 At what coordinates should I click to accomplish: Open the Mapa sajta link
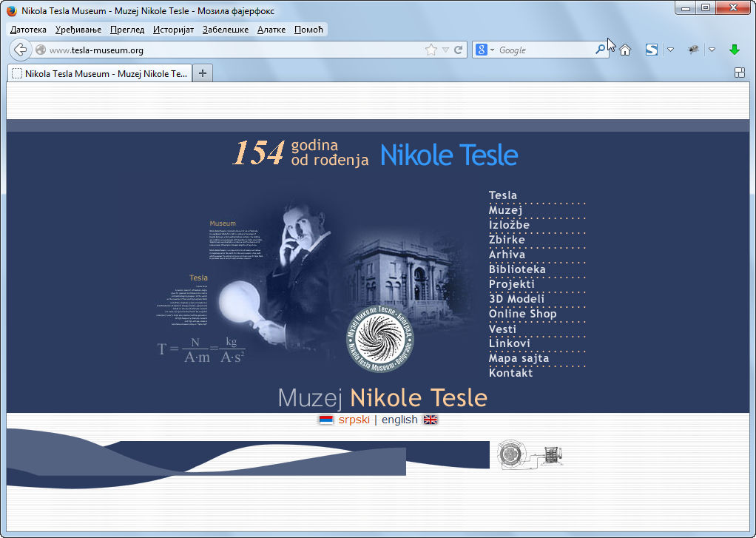pyautogui.click(x=519, y=358)
